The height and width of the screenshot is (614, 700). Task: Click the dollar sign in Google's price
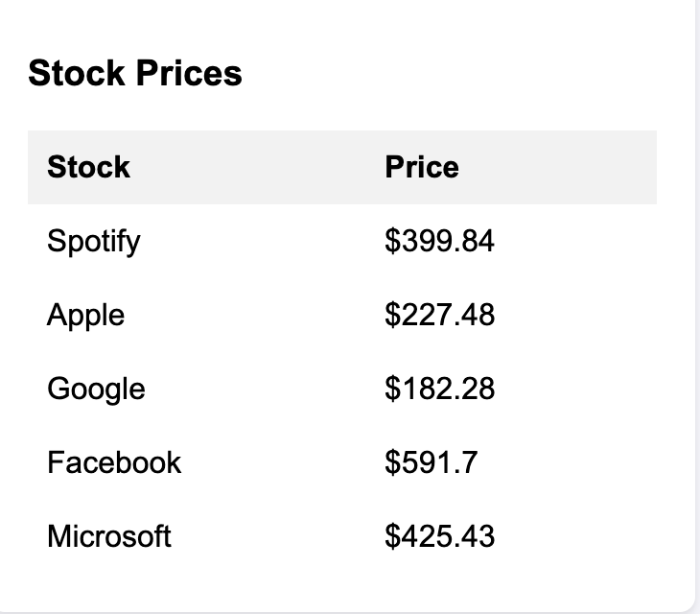tap(391, 389)
